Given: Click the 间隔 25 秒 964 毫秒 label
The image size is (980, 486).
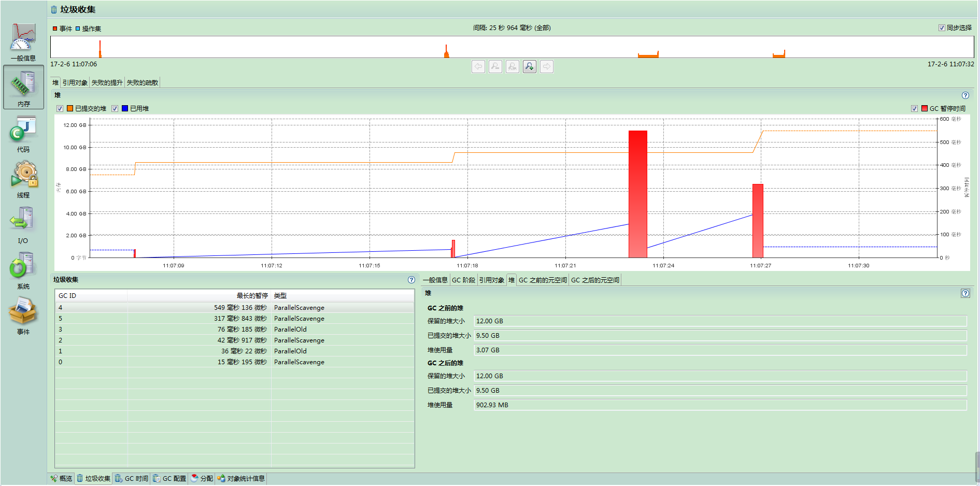Looking at the screenshot, I should tap(512, 28).
